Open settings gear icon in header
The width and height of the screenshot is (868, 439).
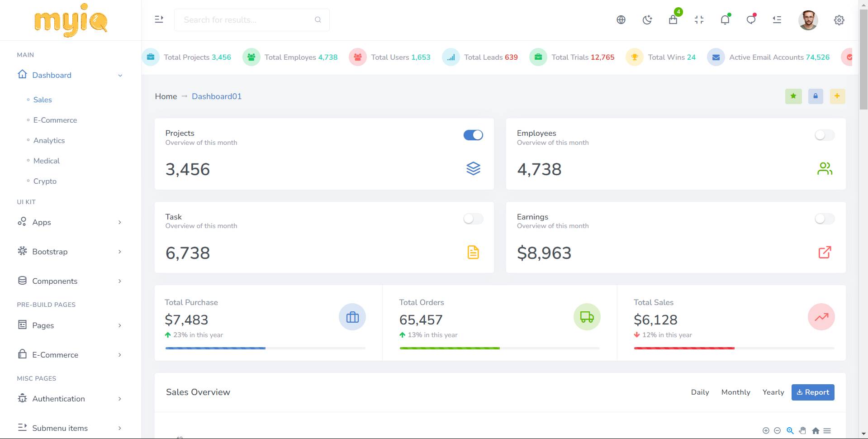click(x=839, y=20)
